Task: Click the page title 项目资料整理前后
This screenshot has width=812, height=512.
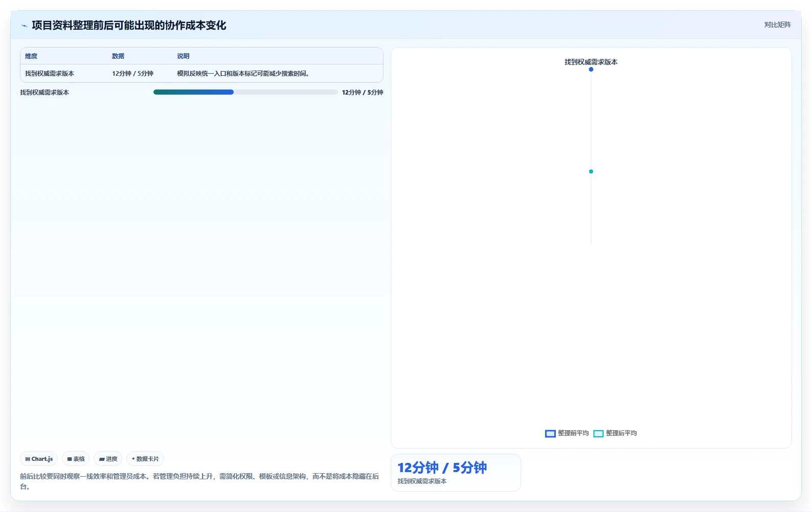Action: 129,26
